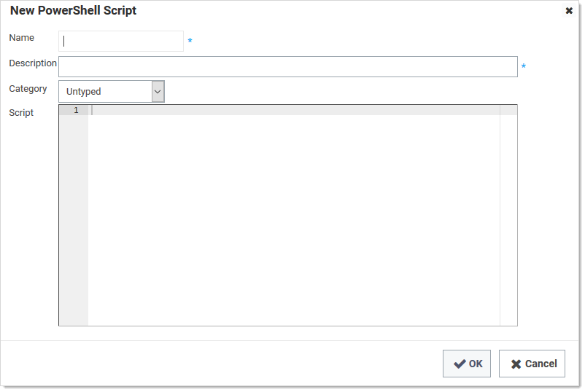The image size is (585, 392).
Task: Click the checkmark icon on OK
Action: [460, 364]
